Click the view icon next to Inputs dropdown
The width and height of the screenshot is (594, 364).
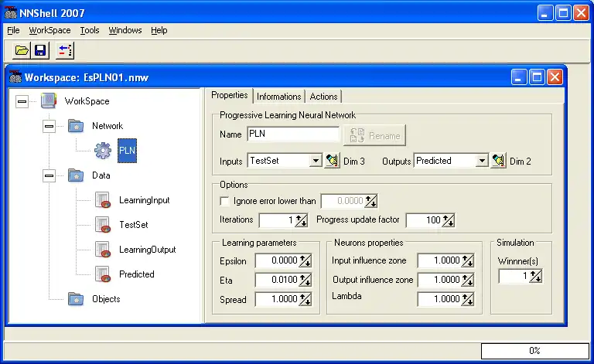click(x=333, y=161)
